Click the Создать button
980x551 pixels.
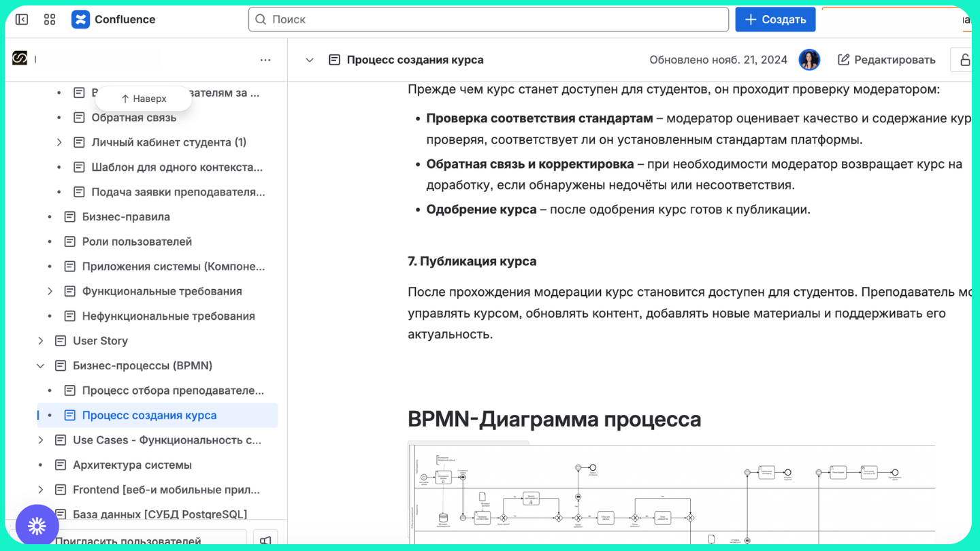tap(775, 20)
